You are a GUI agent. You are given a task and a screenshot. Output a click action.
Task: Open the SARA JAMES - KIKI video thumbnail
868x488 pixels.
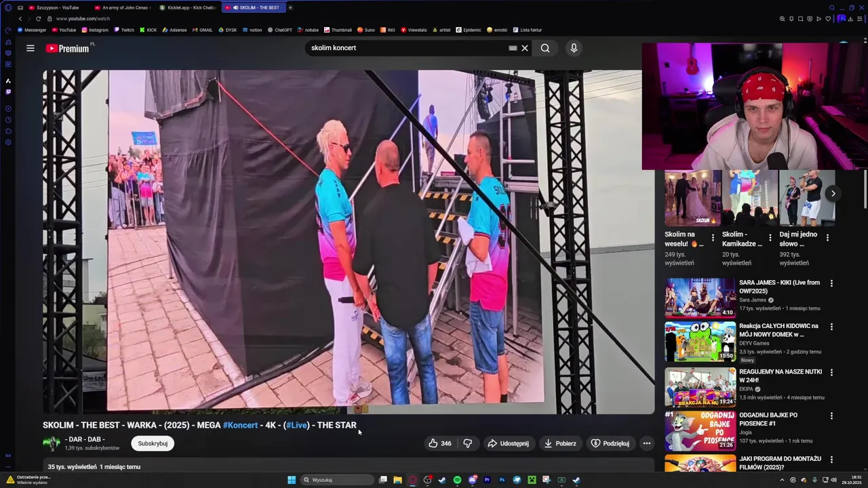coord(700,298)
